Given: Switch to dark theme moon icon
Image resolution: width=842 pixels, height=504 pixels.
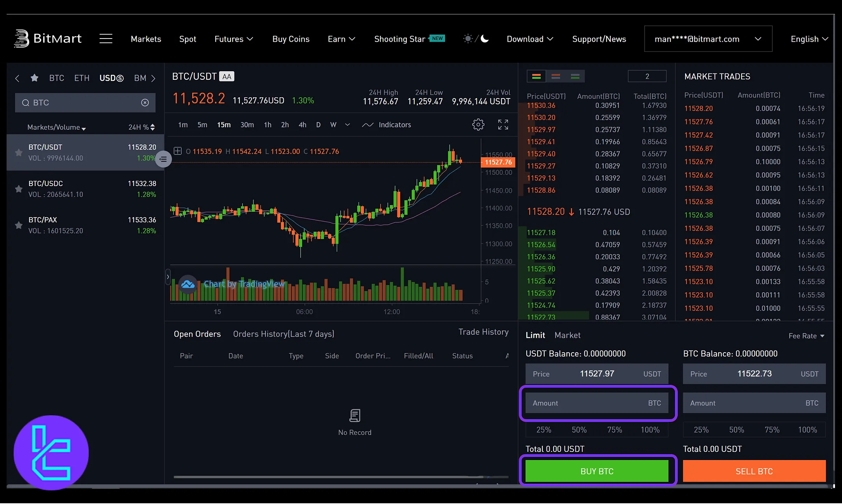Looking at the screenshot, I should pyautogui.click(x=485, y=39).
